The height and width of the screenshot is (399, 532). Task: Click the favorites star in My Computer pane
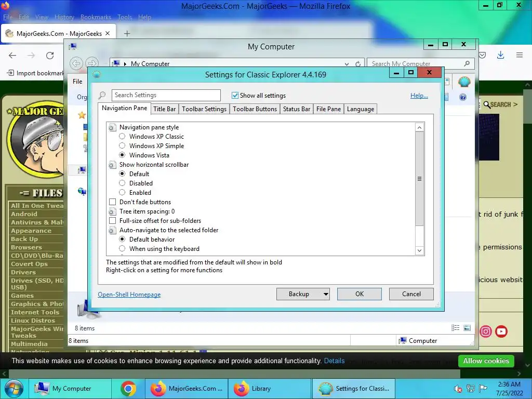(x=82, y=115)
